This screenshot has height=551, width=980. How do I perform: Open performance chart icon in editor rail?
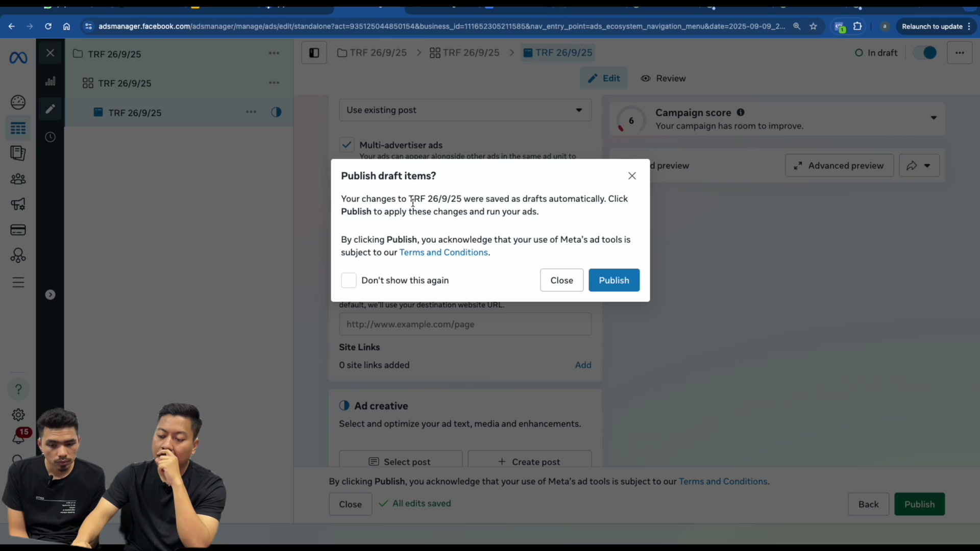(x=50, y=81)
